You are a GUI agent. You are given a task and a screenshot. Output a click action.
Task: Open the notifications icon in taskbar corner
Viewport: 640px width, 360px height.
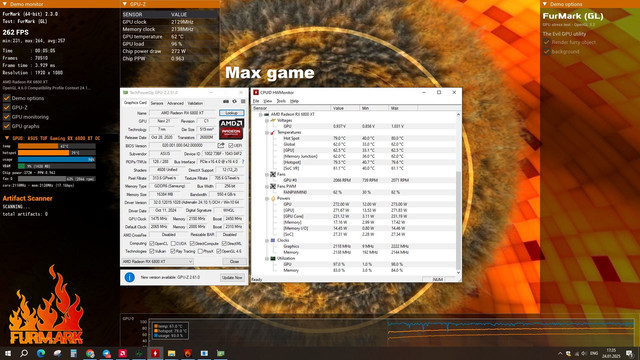(630, 353)
